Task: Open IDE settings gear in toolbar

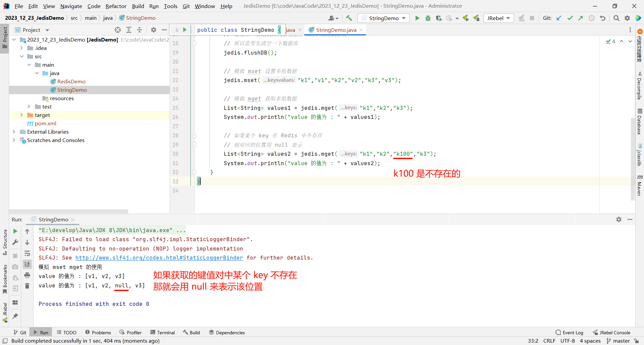Action: pyautogui.click(x=627, y=18)
